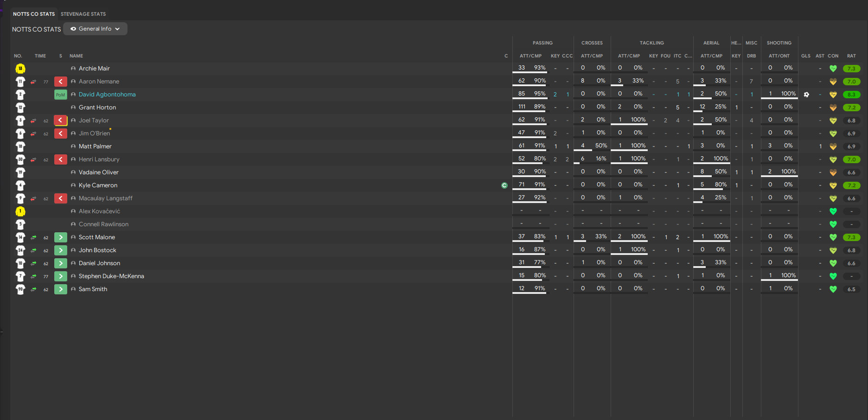
Task: Click the shirt icon next to Matt Palmer
Action: [20, 146]
